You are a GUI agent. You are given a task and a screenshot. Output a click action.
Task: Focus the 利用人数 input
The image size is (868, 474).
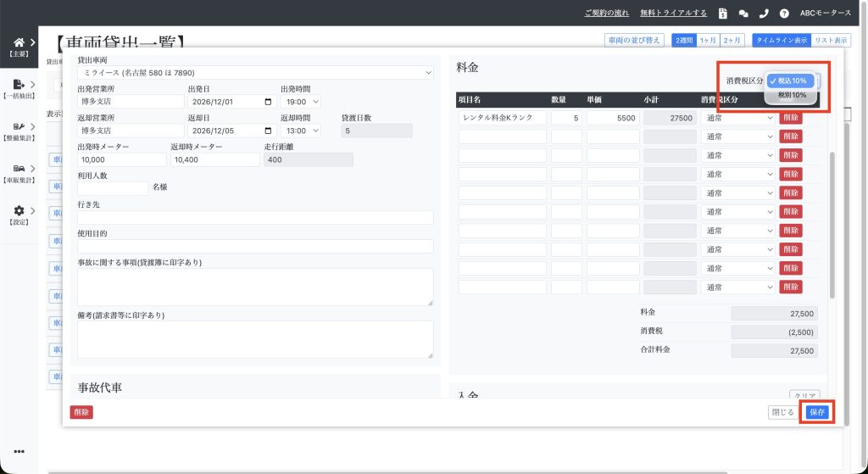113,188
